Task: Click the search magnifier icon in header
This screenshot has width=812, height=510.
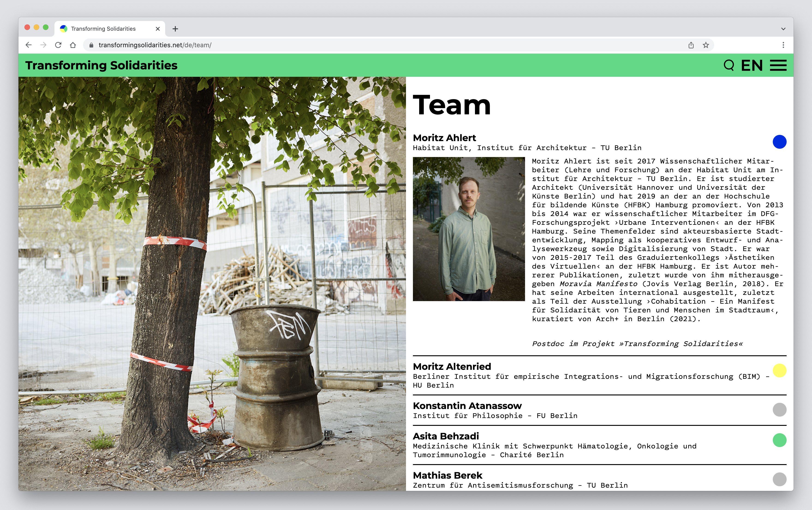Action: [728, 65]
